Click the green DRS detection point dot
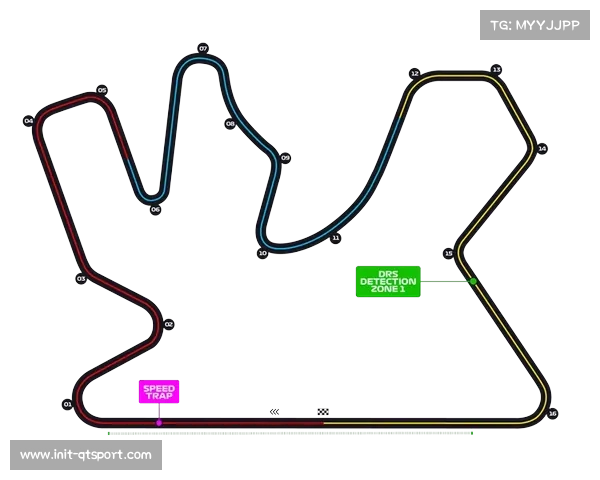 pyautogui.click(x=473, y=282)
